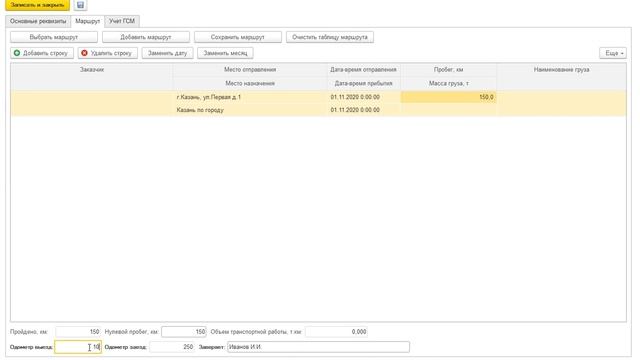Click departure date '01.11.2020 0:00:00' in first line
The height and width of the screenshot is (360, 640).
tap(363, 97)
